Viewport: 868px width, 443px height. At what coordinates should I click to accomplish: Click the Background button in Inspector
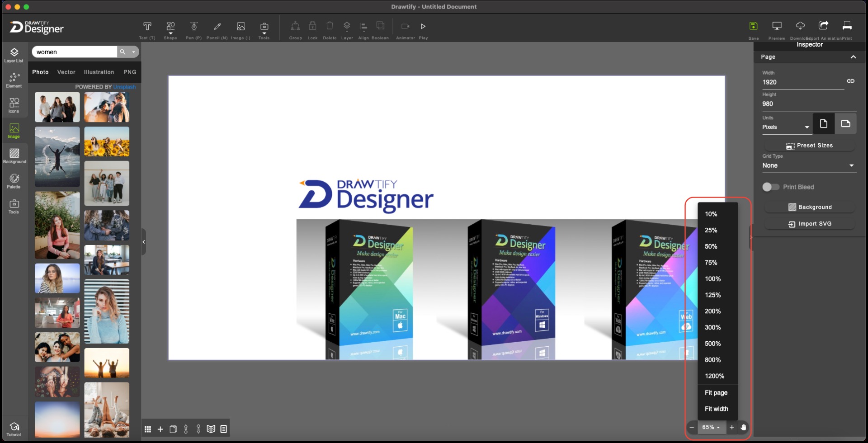coord(809,207)
